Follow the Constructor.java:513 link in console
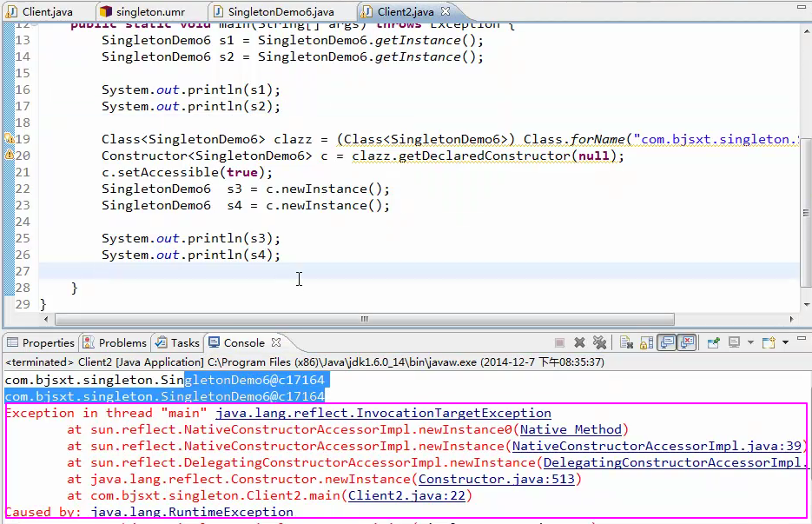Image resolution: width=812 pixels, height=524 pixels. (498, 479)
